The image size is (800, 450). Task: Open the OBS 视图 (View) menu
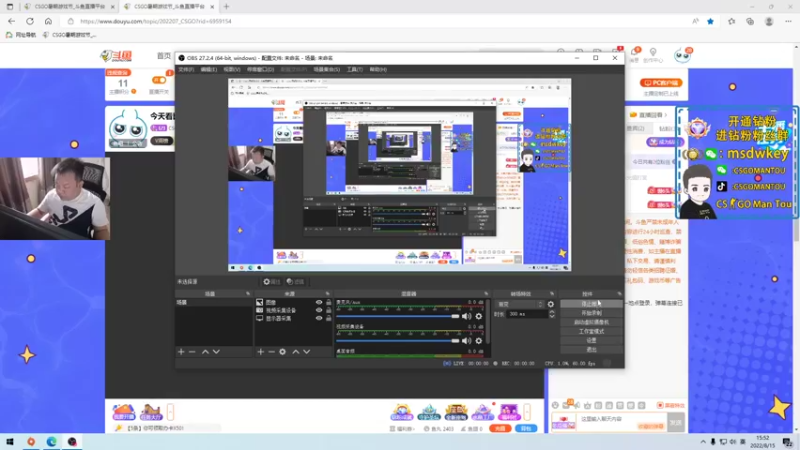231,69
